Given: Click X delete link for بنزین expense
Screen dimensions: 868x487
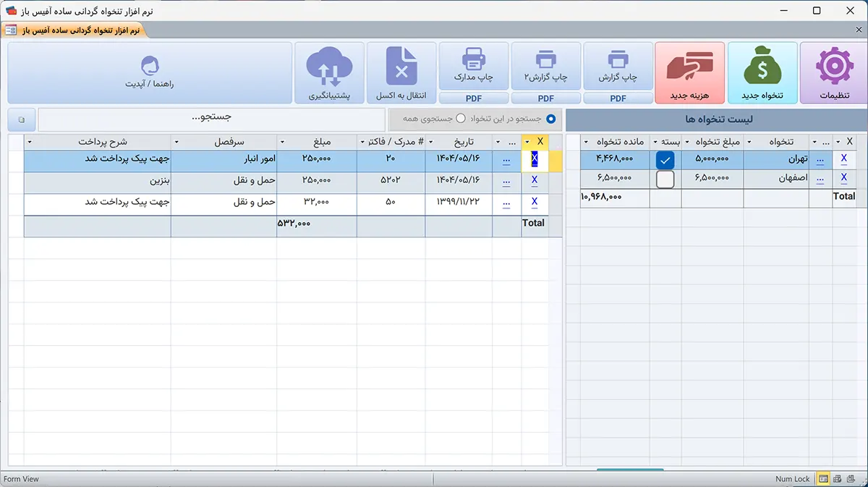Looking at the screenshot, I should pos(535,180).
